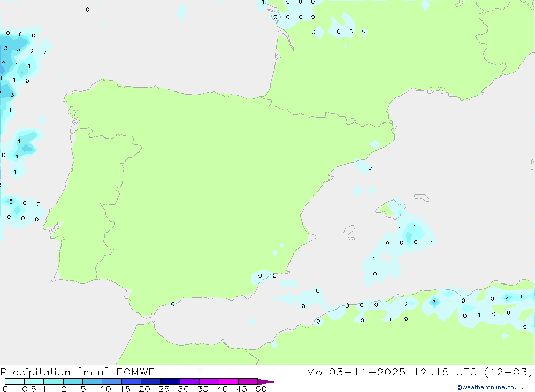Image resolution: width=535 pixels, height=392 pixels.
Task: Click the value 1 on Mallorca island
Action: (400, 212)
